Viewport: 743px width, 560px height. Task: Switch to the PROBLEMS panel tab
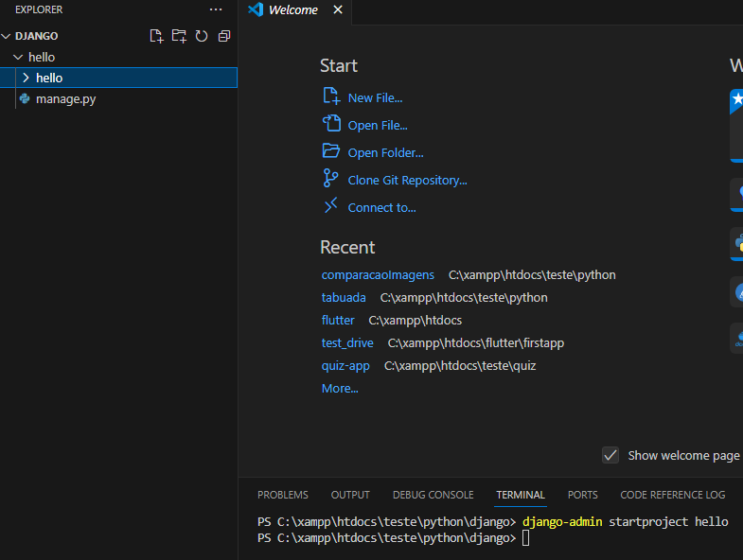coord(282,495)
